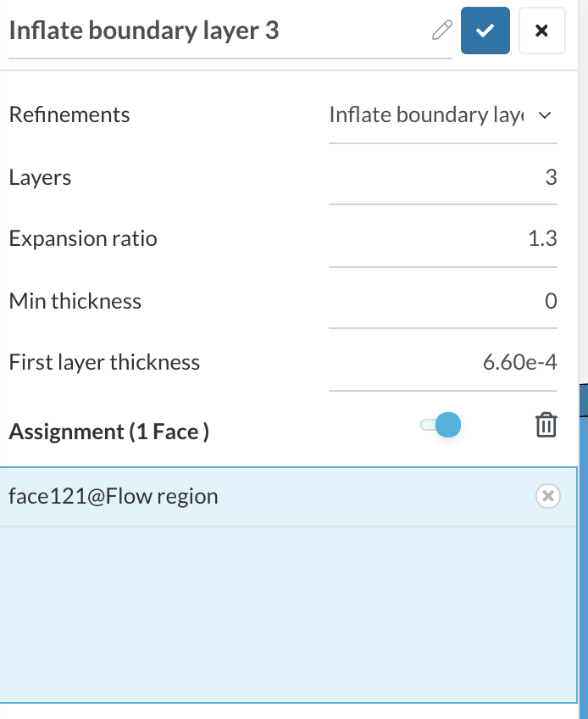
Task: Click the Assignment (1 Face) header
Action: tap(109, 432)
